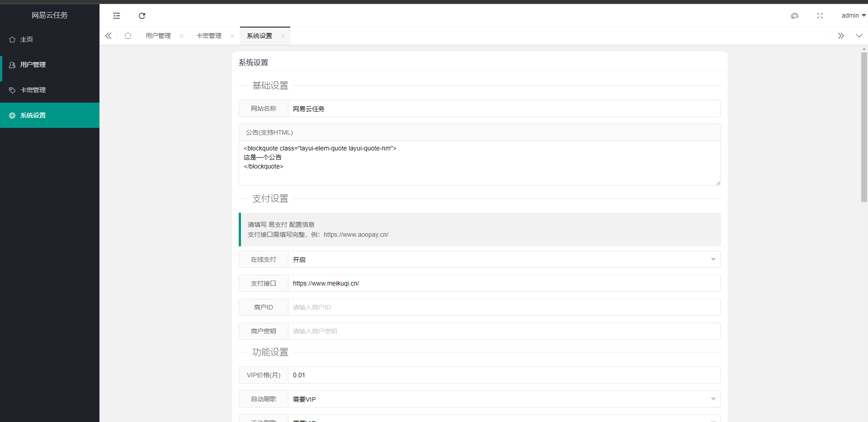Click the scroll-right double-arrow for tabs
Image resolution: width=868 pixels, height=422 pixels.
[x=841, y=35]
